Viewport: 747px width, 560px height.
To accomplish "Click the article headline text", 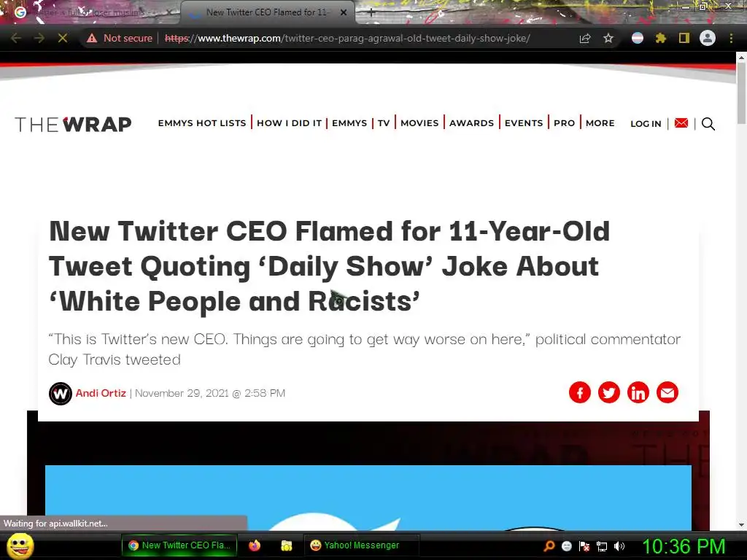I will tap(329, 266).
